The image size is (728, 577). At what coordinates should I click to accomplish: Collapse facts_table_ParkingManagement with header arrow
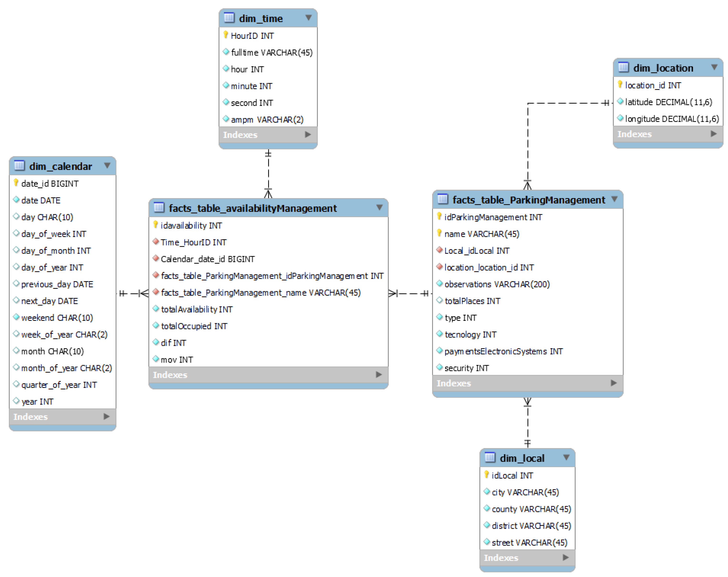point(614,199)
